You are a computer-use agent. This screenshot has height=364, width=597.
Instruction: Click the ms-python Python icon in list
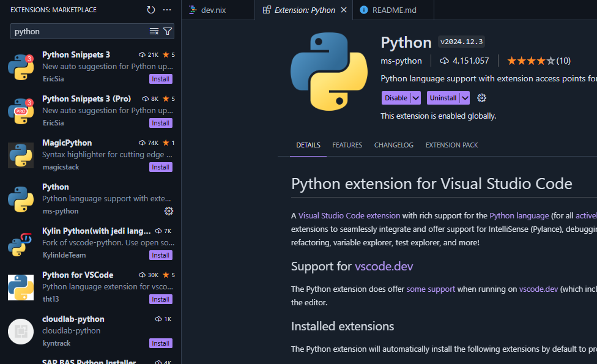21,199
